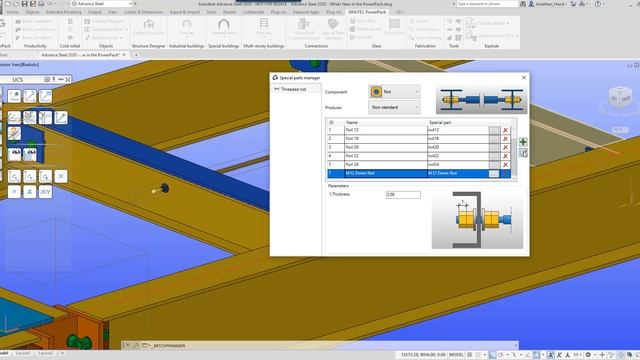Open a new drawing tab with plus
This screenshot has width=640, height=360.
(136, 55)
